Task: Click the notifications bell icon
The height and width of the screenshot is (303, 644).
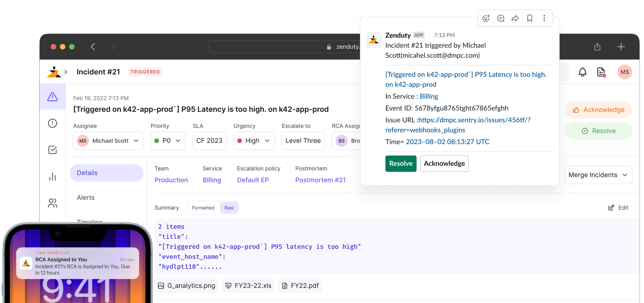Action: pos(582,72)
